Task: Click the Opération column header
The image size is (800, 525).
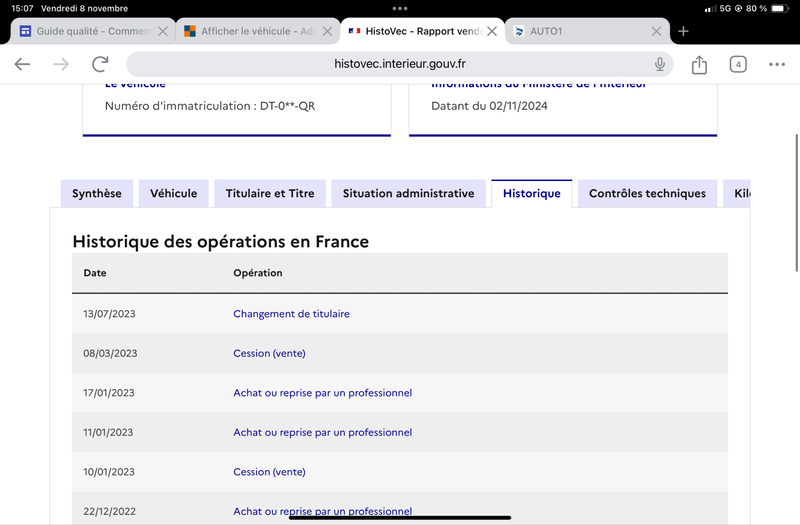Action: (x=258, y=273)
